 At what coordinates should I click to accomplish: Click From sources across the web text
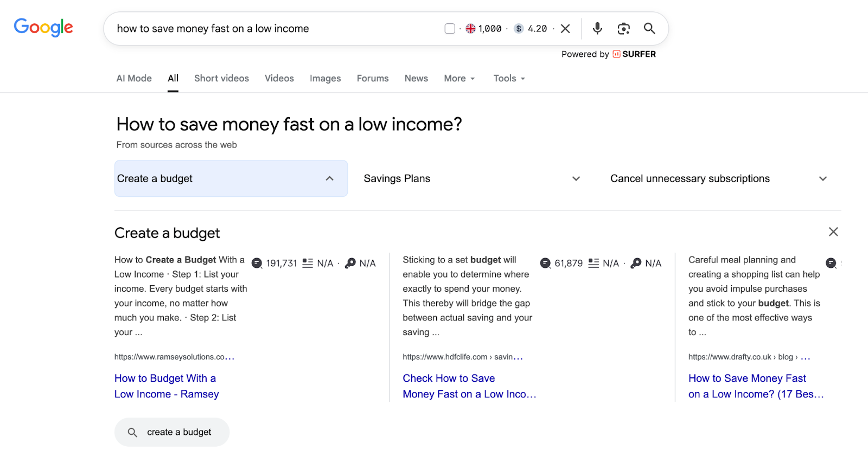[176, 145]
